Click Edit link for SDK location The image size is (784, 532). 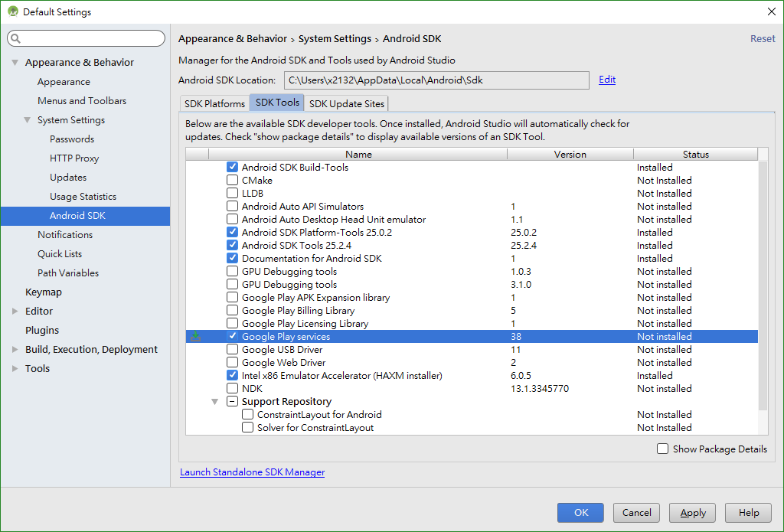pyautogui.click(x=607, y=80)
